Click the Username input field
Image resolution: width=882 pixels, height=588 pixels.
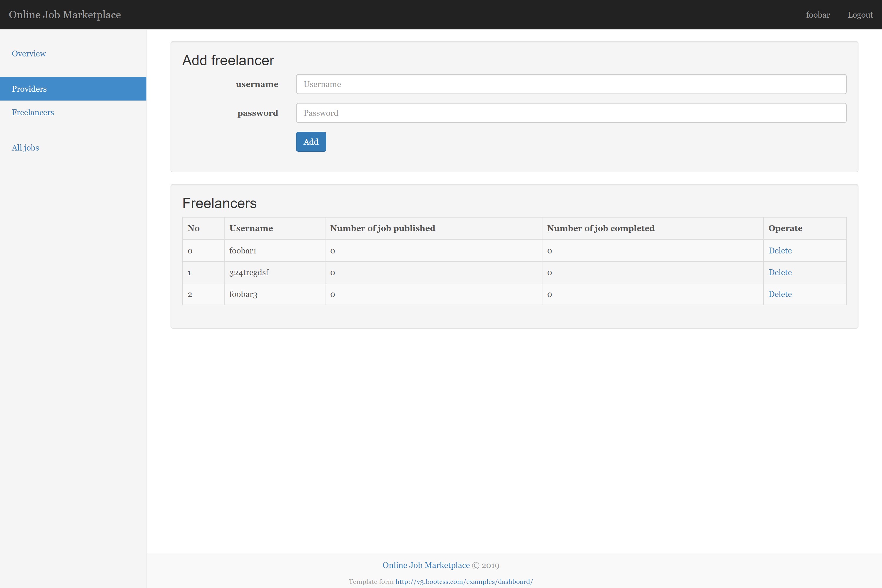click(x=571, y=84)
